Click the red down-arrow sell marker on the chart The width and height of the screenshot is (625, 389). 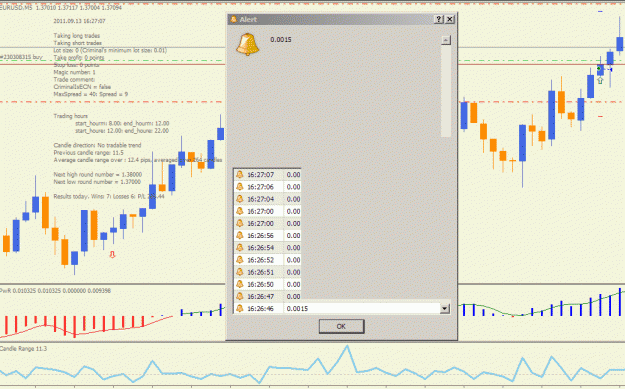click(x=112, y=255)
